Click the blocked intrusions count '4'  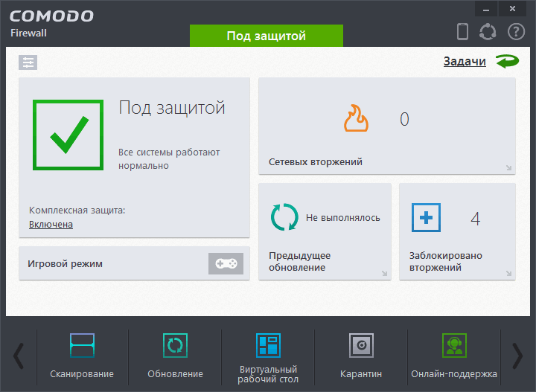coord(476,219)
